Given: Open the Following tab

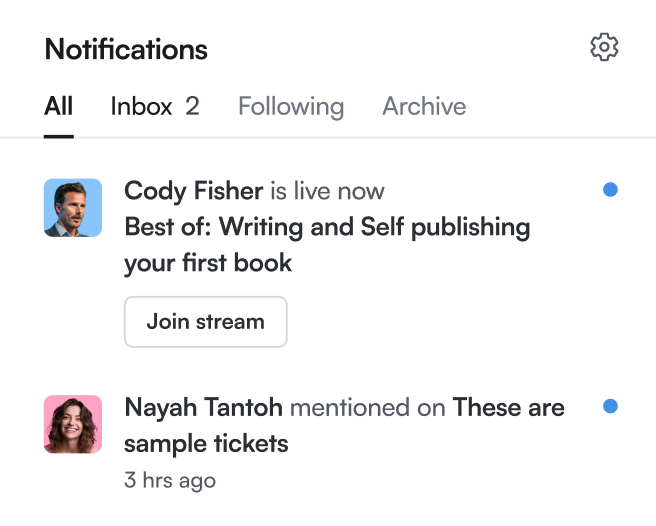Looking at the screenshot, I should click(x=291, y=107).
